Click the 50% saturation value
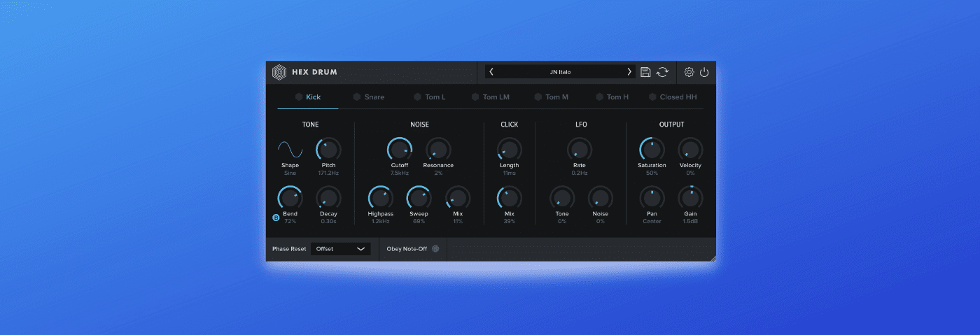Image resolution: width=980 pixels, height=335 pixels. [652, 173]
